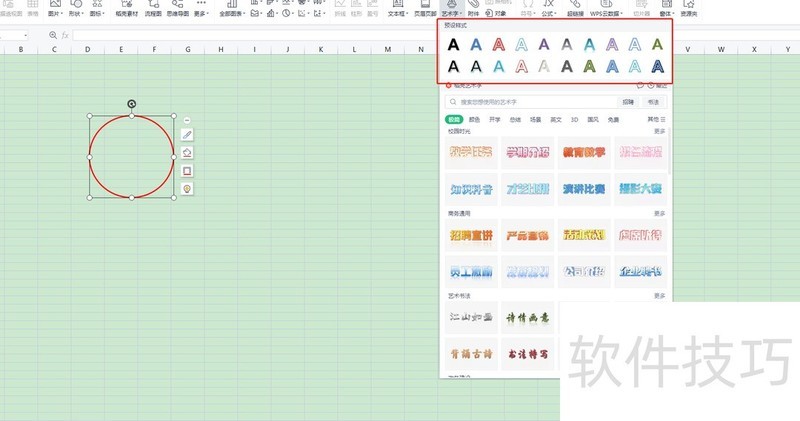
Task: Collapse the floating shape toolbar
Action: coord(187,120)
